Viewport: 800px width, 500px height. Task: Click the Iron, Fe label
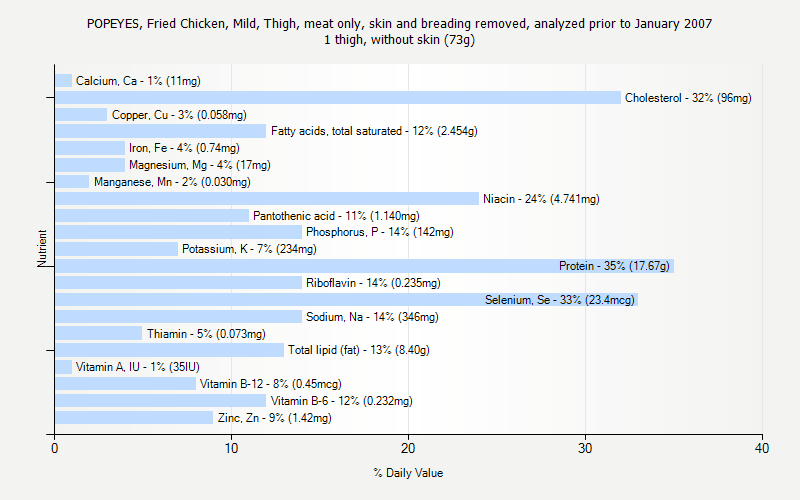tap(184, 148)
